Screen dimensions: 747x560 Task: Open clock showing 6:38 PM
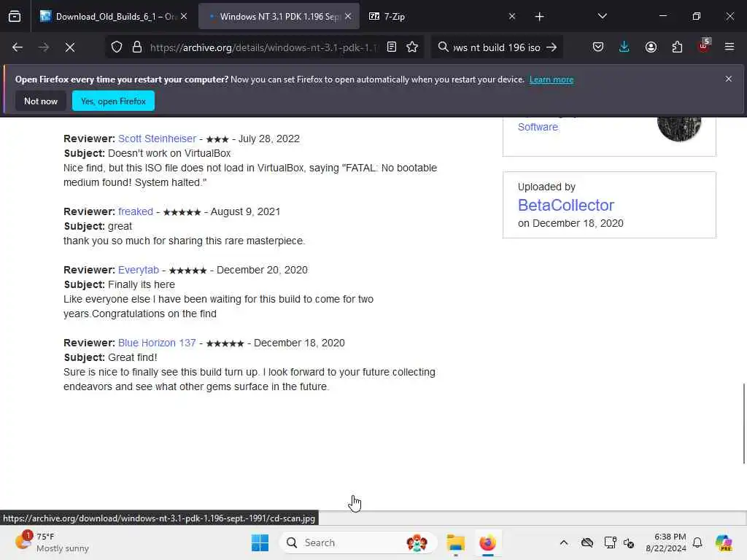click(x=665, y=542)
